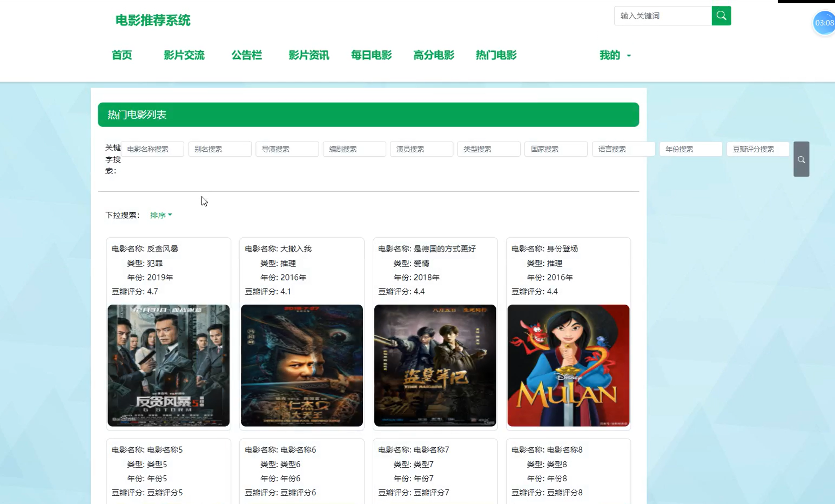Click the movie title 反贪风暴
Image resolution: width=835 pixels, height=504 pixels.
pyautogui.click(x=163, y=249)
